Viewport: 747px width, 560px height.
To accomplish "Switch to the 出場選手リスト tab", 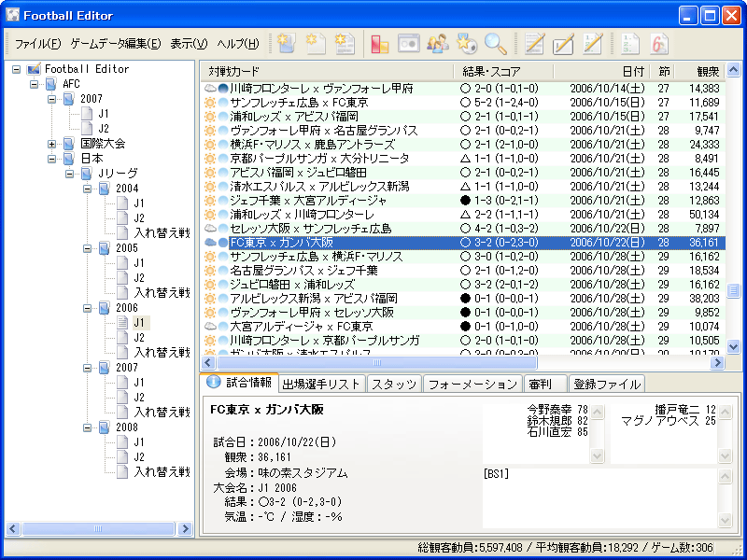I will [x=321, y=385].
